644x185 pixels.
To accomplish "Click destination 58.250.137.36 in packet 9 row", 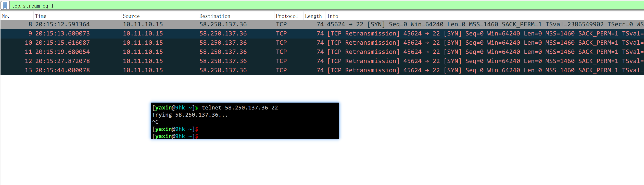I will click(x=223, y=34).
